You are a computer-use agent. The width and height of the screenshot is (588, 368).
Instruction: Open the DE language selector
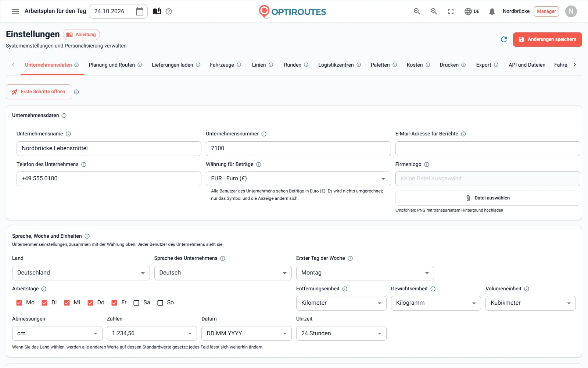pos(472,11)
